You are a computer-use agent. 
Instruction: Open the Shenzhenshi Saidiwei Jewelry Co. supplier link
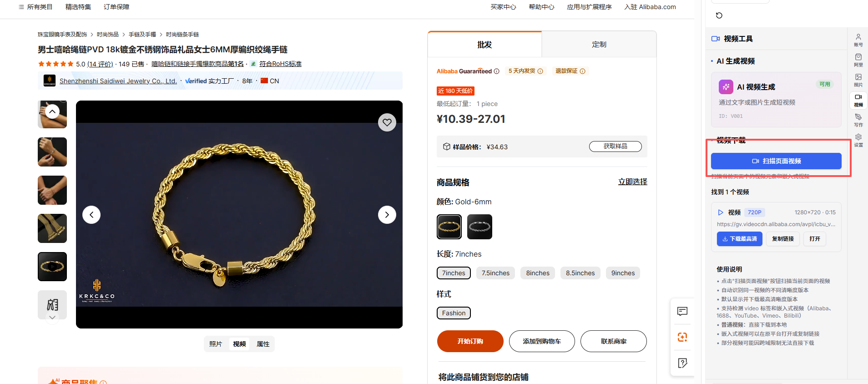tap(118, 81)
